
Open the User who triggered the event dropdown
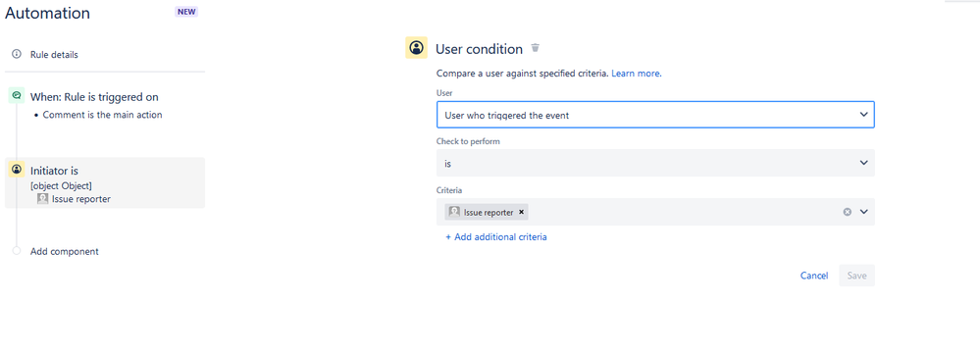pyautogui.click(x=655, y=115)
